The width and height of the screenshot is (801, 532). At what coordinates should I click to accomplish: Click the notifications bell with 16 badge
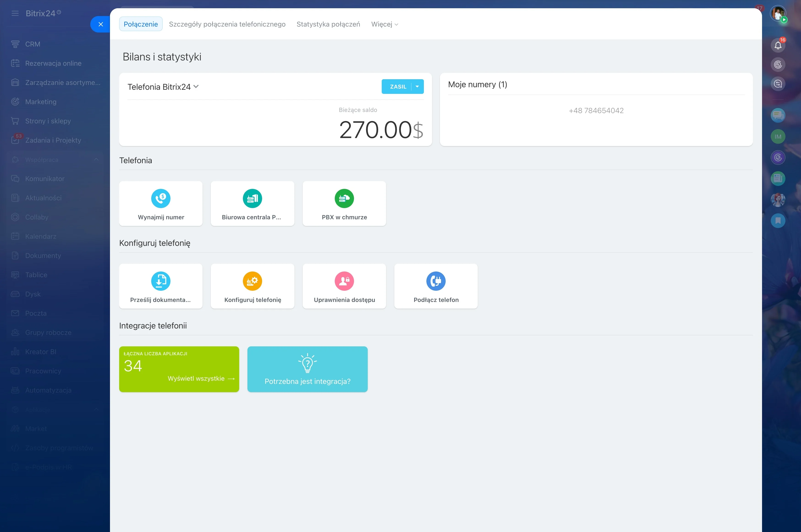click(x=778, y=45)
